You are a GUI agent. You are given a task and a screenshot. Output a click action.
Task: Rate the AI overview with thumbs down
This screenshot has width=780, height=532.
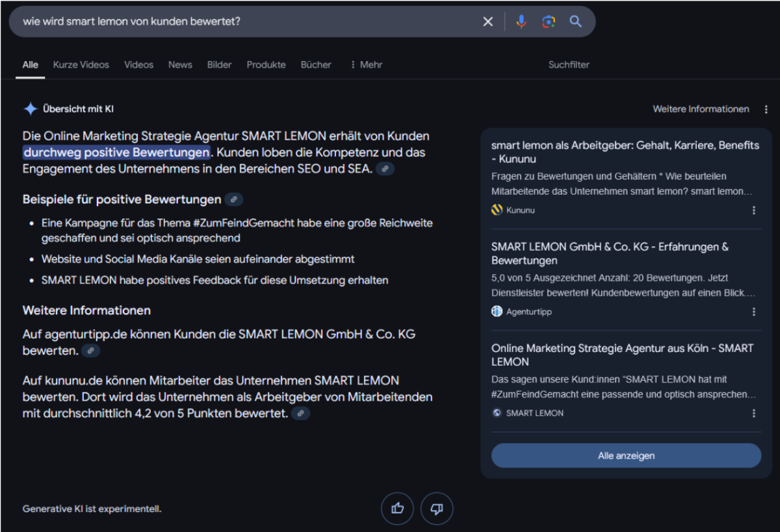pyautogui.click(x=437, y=509)
